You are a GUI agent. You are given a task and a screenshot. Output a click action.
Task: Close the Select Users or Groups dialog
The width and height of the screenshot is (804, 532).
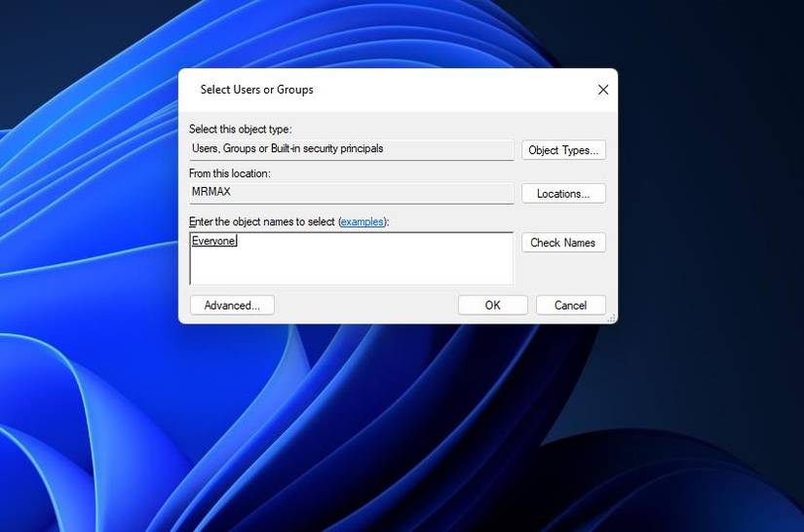(603, 90)
